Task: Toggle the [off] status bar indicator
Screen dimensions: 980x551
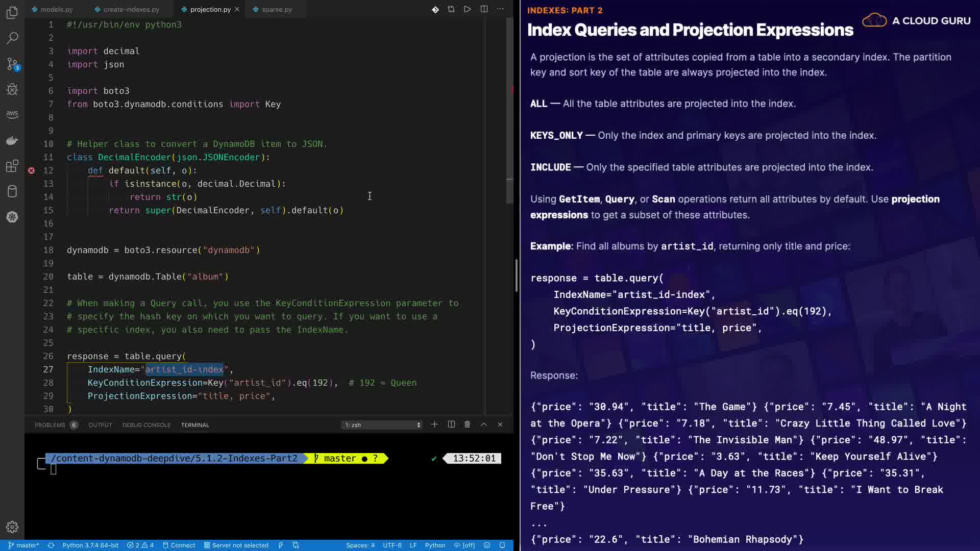Action: pos(464,545)
